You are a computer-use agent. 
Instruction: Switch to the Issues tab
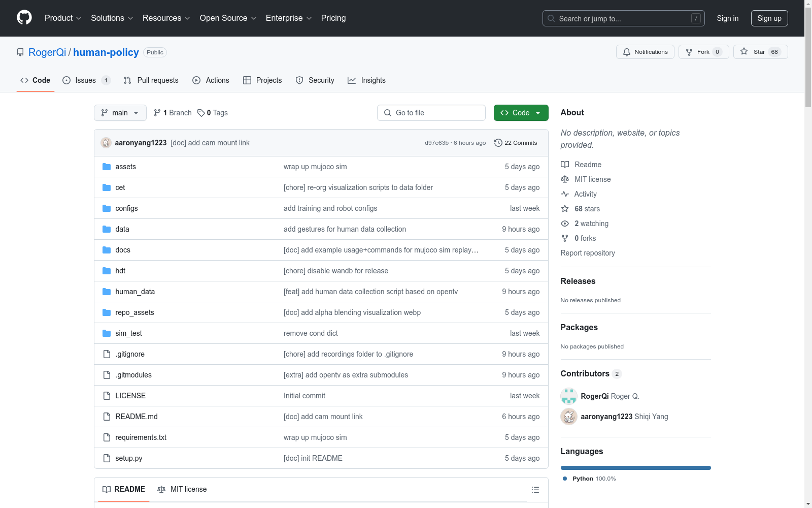coord(86,80)
